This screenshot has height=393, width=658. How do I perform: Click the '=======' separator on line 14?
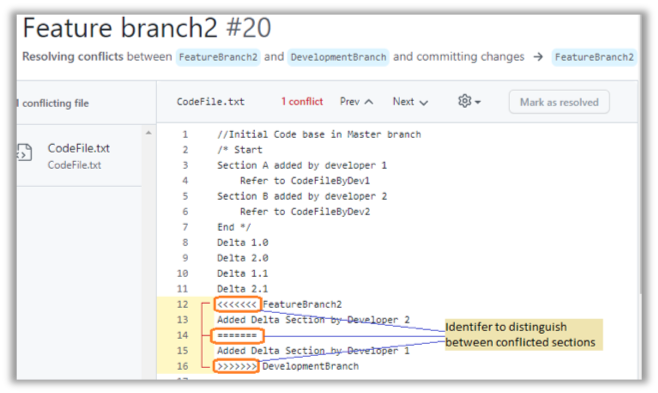pyautogui.click(x=237, y=336)
